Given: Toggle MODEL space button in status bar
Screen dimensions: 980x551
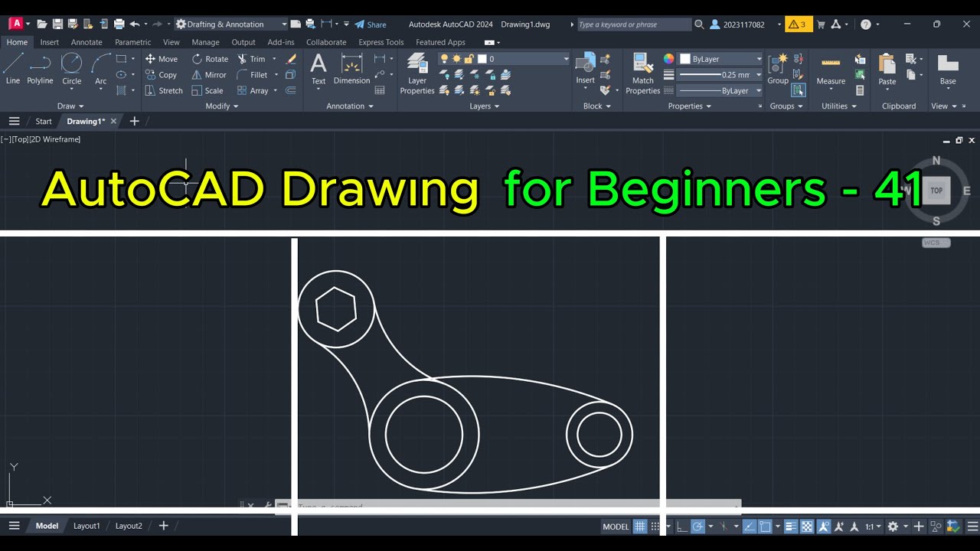Looking at the screenshot, I should point(616,527).
